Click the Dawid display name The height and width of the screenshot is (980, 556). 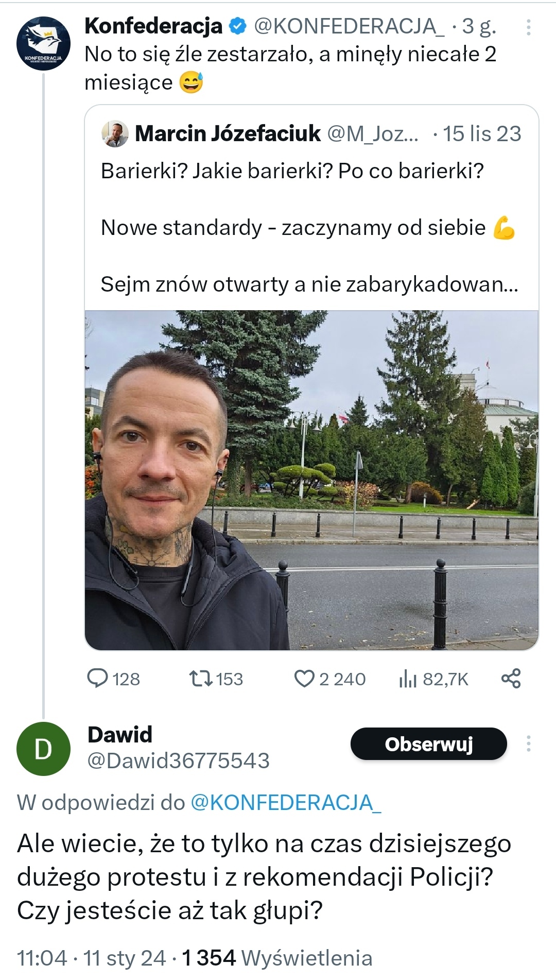(120, 734)
